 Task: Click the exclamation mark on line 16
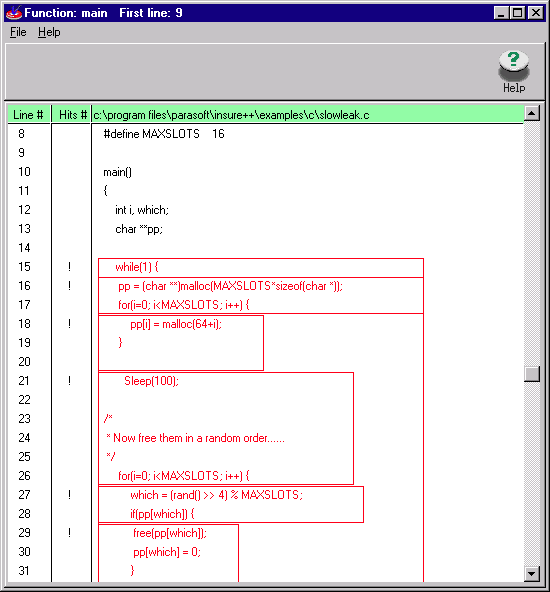tap(69, 286)
